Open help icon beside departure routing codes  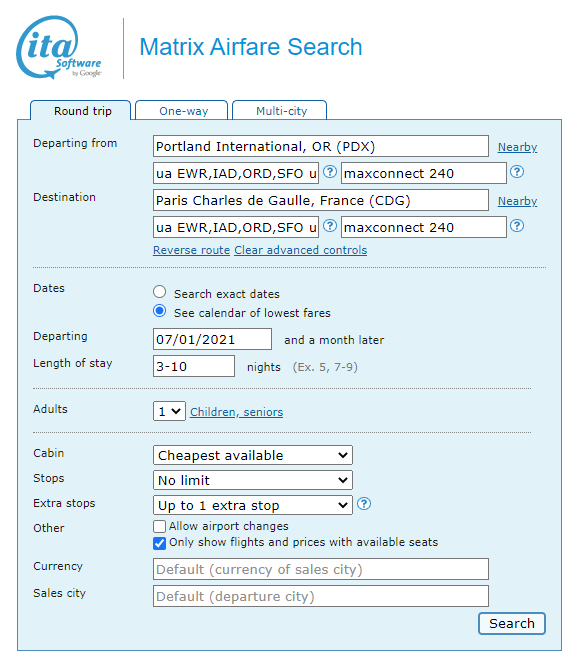[330, 172]
